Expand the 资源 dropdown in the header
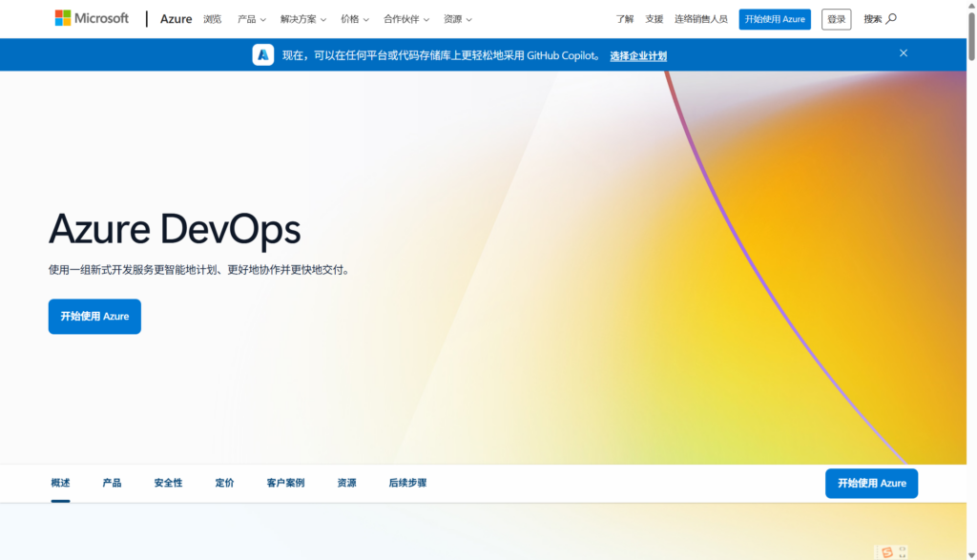977x560 pixels. click(458, 19)
